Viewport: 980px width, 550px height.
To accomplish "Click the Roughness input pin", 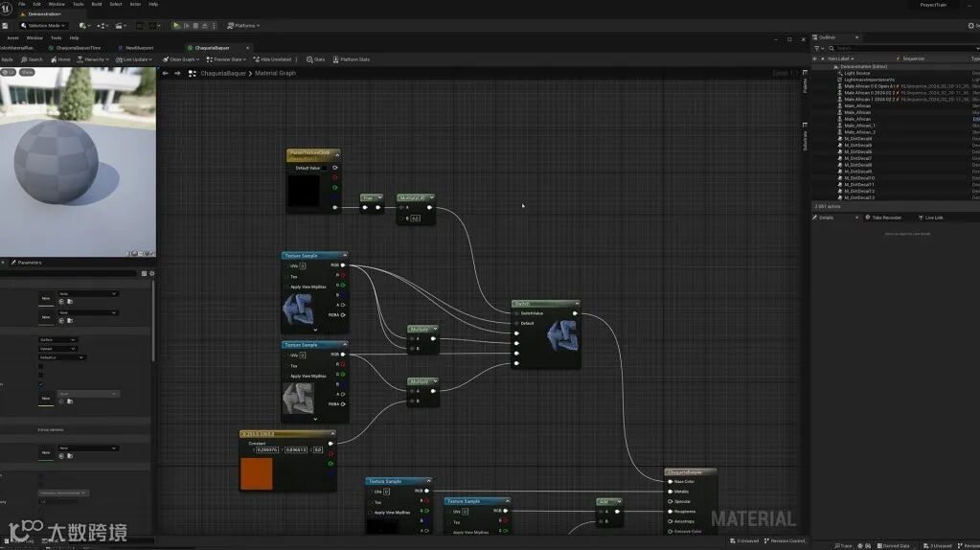I will point(670,512).
